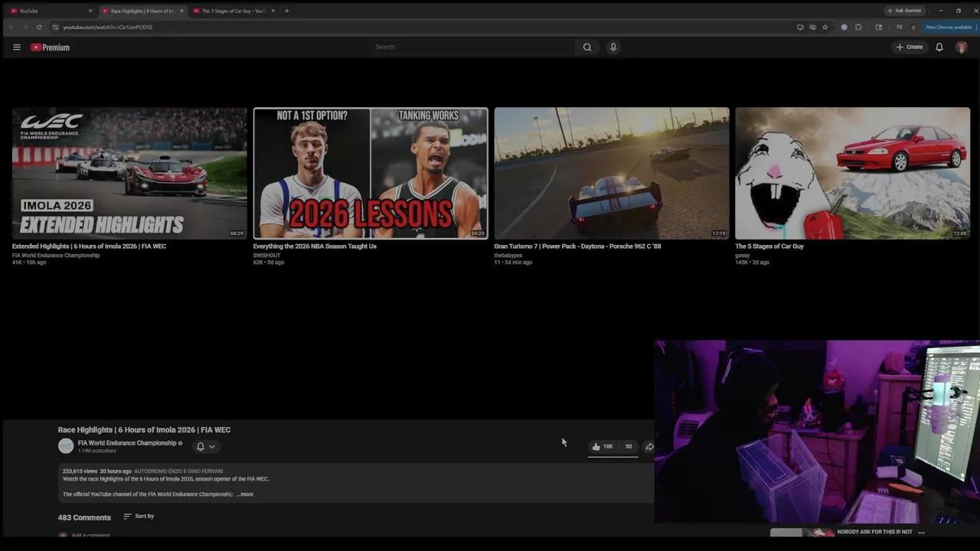Click the FIA WEC channel avatar
This screenshot has height=551, width=980.
[x=66, y=446]
